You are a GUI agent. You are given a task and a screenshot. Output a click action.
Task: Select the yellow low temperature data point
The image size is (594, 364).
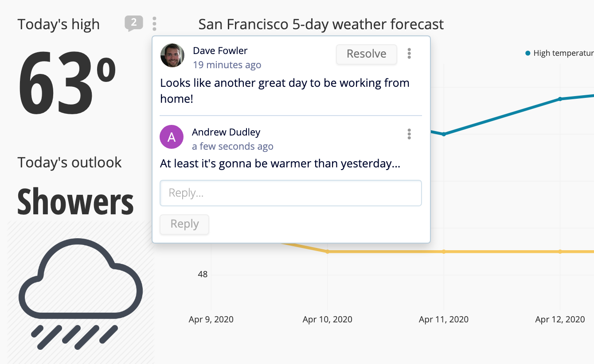[444, 252]
